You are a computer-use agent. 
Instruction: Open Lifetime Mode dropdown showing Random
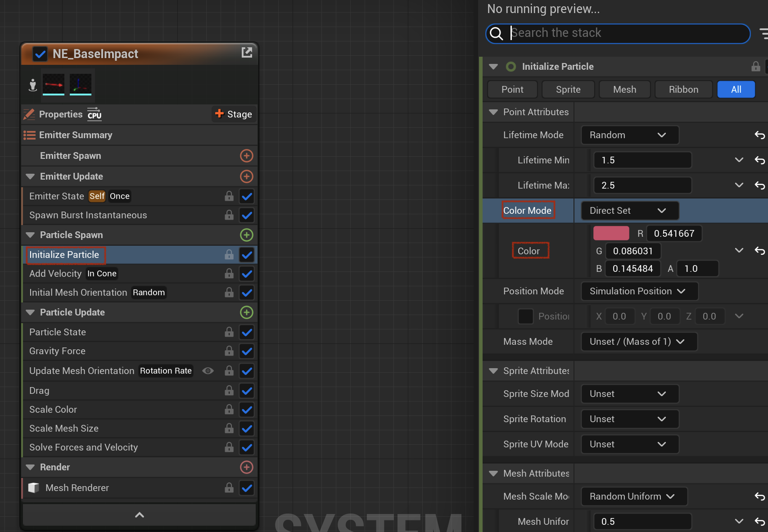[x=630, y=135]
